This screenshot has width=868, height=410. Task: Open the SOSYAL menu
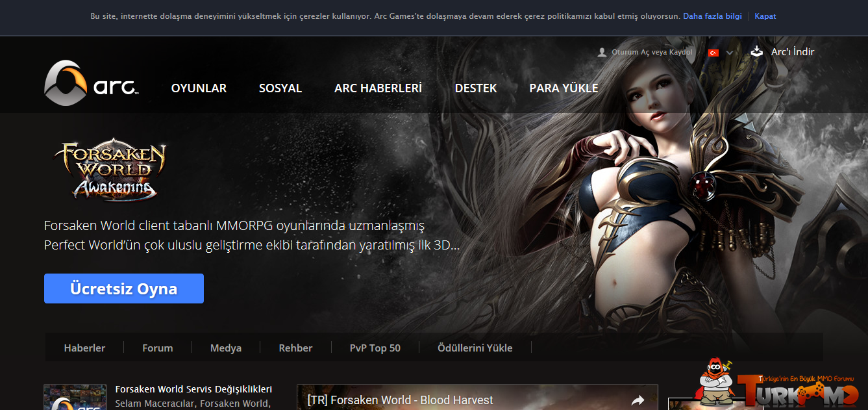(280, 88)
